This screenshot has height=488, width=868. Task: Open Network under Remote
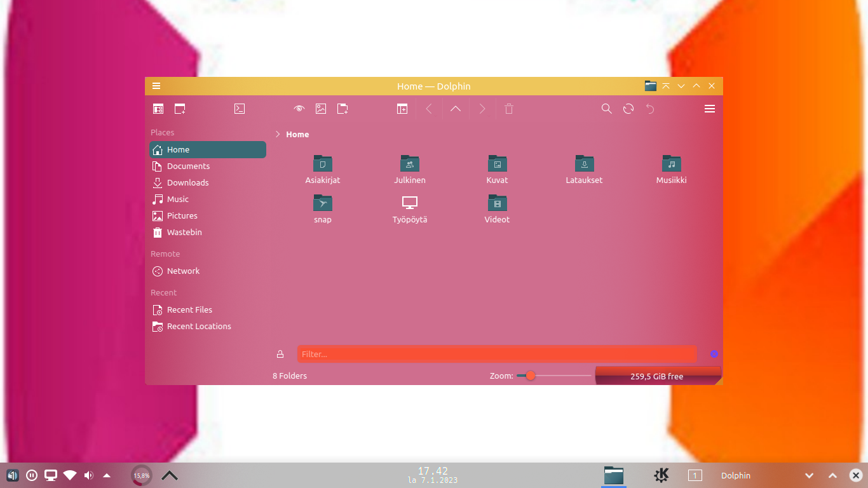click(208, 271)
